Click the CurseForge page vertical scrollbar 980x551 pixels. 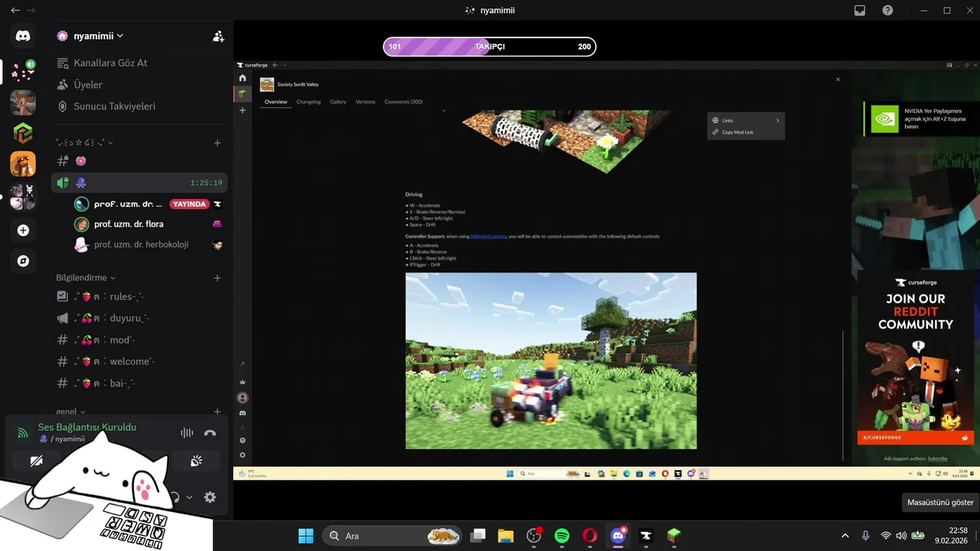click(x=843, y=394)
